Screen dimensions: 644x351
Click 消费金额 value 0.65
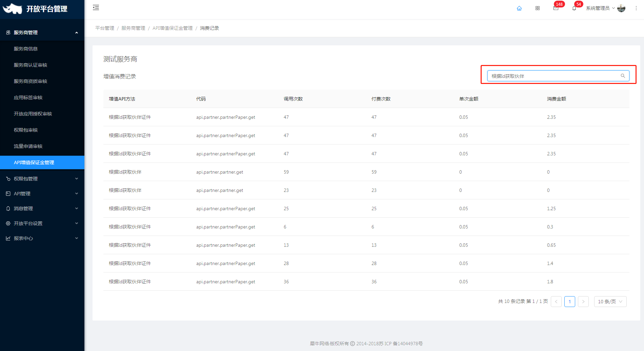(x=551, y=245)
